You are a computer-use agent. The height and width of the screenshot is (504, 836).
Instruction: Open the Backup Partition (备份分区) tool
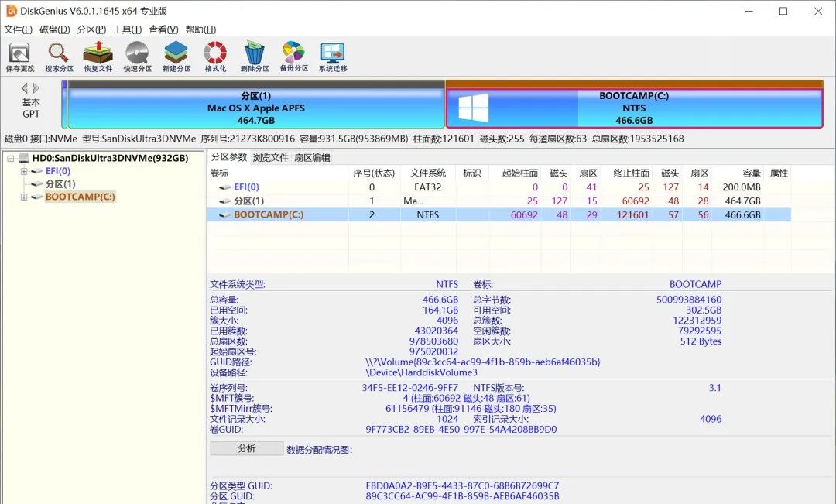[x=294, y=57]
